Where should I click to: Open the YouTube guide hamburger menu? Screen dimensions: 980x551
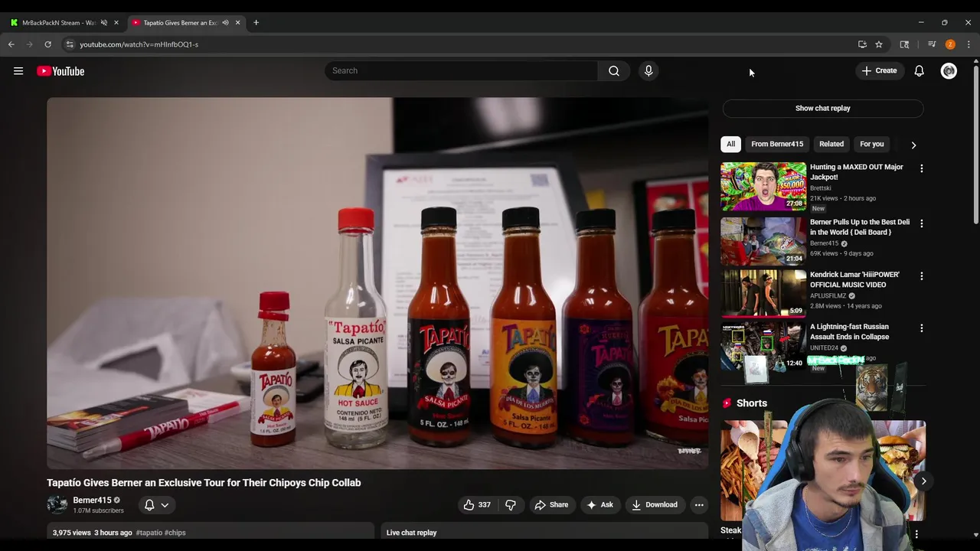point(18,71)
